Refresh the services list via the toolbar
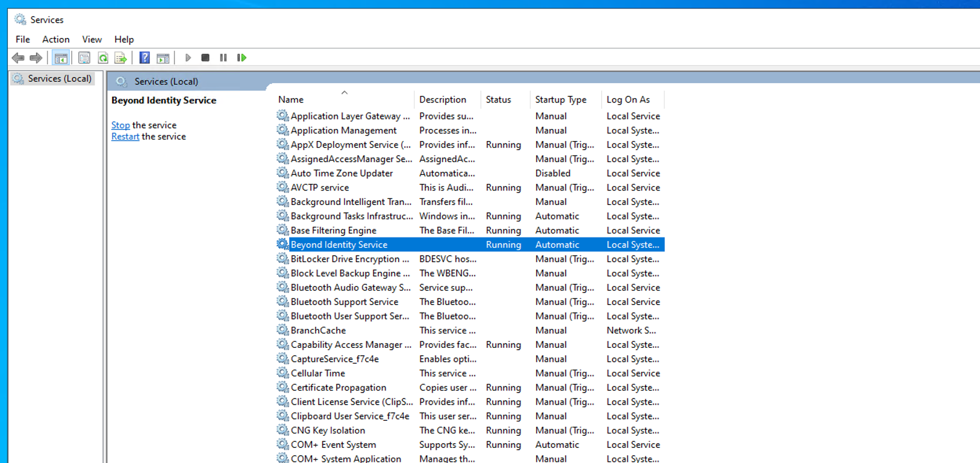The height and width of the screenshot is (463, 980). point(103,58)
